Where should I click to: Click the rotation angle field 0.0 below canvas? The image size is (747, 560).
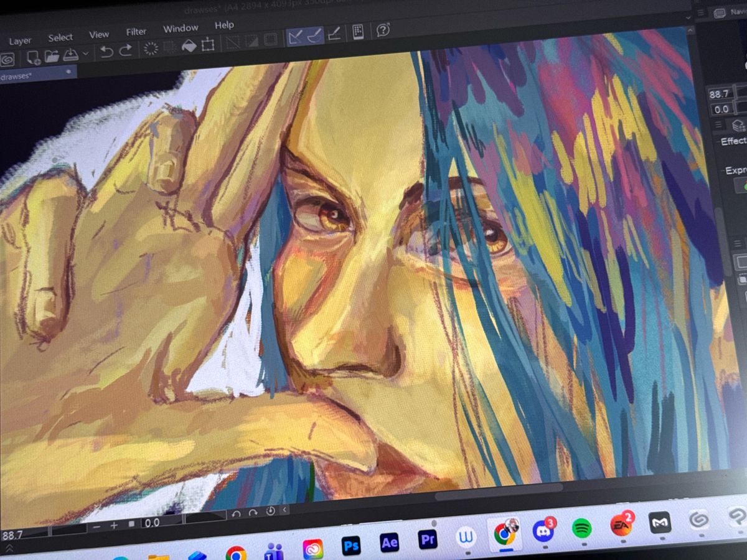pyautogui.click(x=162, y=521)
